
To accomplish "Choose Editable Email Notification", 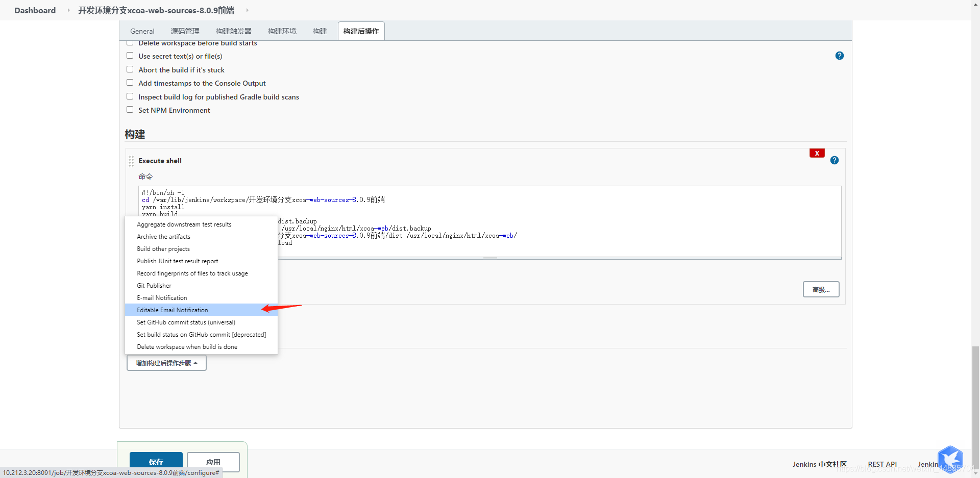I will tap(201, 310).
